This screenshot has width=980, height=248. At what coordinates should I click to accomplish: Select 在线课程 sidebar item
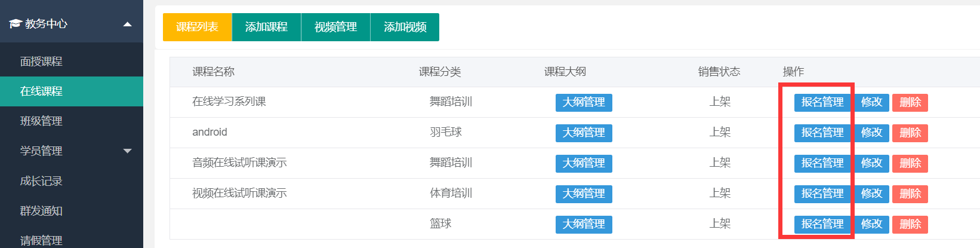[72, 91]
